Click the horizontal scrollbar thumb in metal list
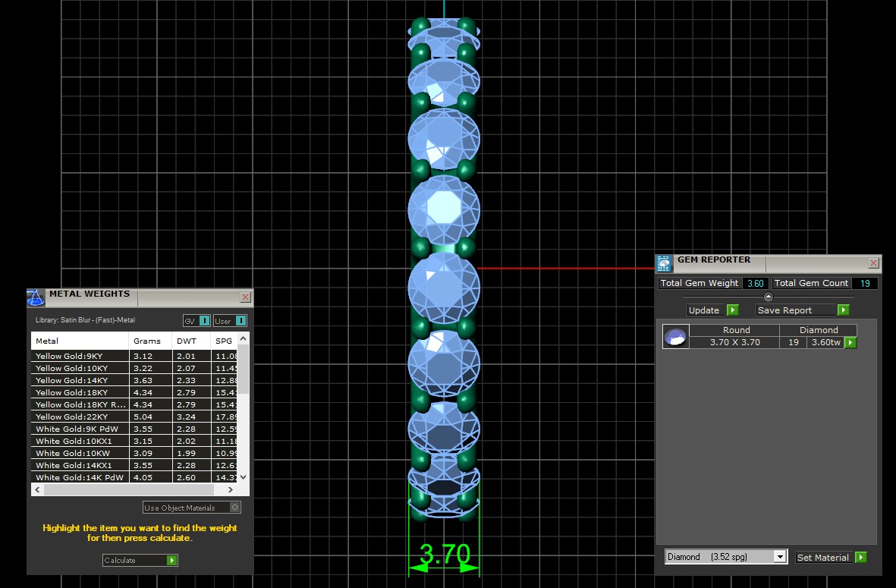The width and height of the screenshot is (896, 588). [x=128, y=489]
